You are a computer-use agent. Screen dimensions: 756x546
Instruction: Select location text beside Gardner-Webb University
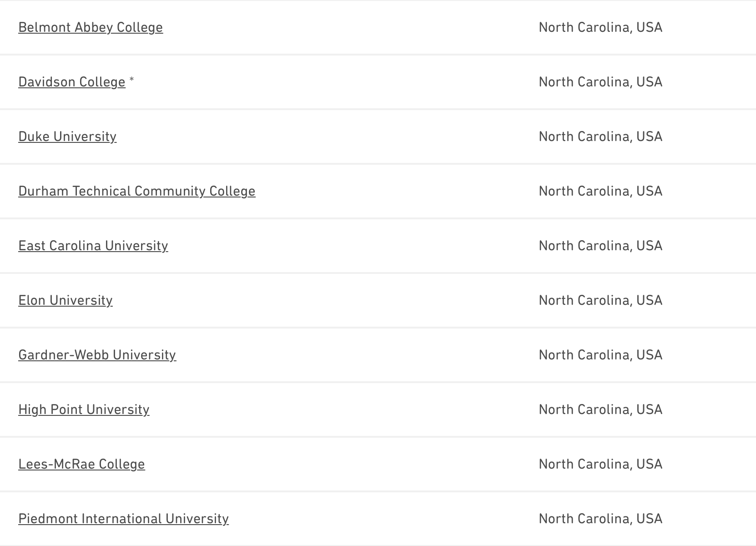(x=600, y=355)
